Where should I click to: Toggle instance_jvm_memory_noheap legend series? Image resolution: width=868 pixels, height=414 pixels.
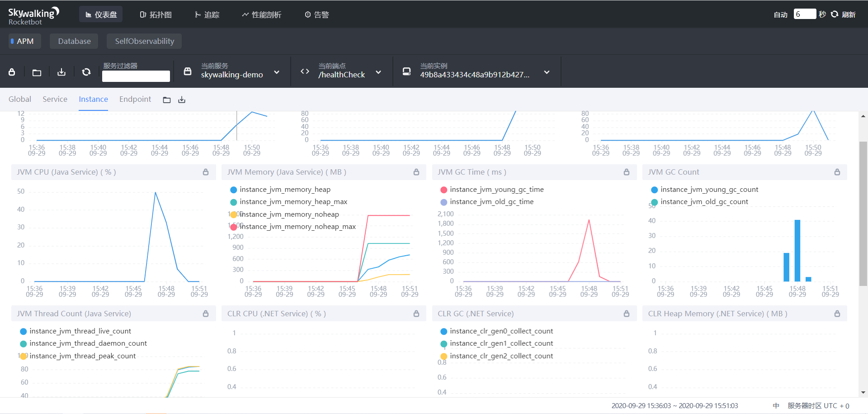pyautogui.click(x=284, y=214)
